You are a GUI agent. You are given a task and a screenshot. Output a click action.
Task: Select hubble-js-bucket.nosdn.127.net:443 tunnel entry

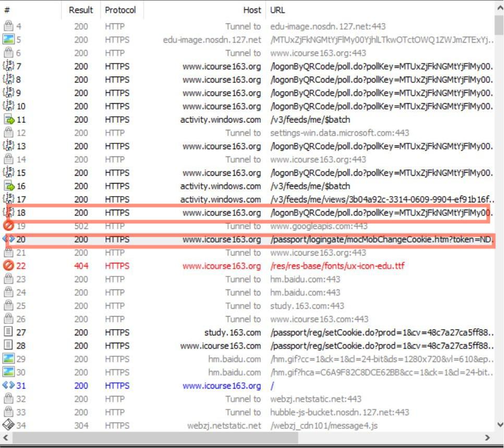(x=340, y=412)
